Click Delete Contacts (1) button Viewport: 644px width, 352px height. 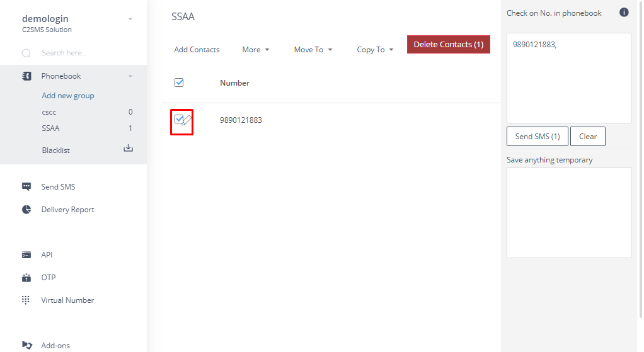(449, 44)
